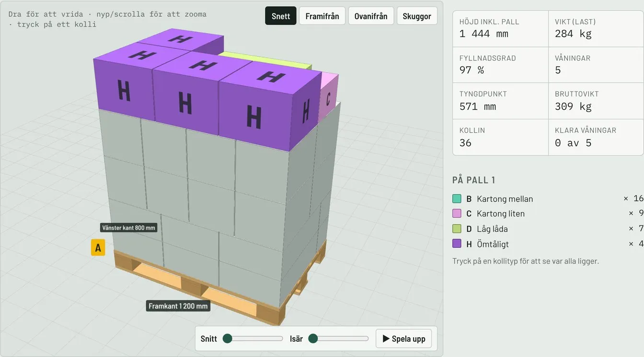The image size is (644, 357).
Task: Click the Isär slider handle
Action: 313,339
